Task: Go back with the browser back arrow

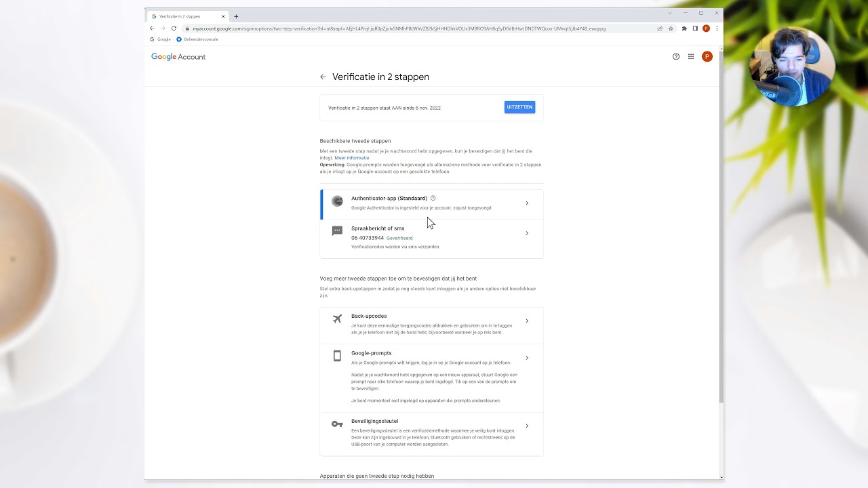Action: click(152, 28)
